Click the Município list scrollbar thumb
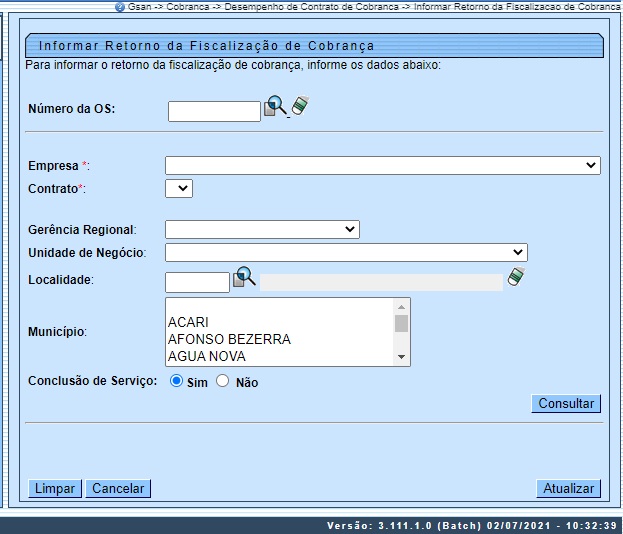The width and height of the screenshot is (623, 534). (x=401, y=323)
